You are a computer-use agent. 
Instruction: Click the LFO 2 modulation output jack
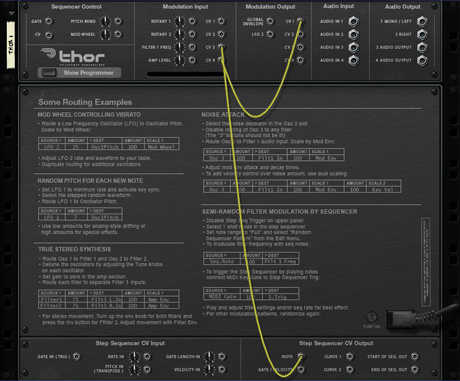pos(270,34)
